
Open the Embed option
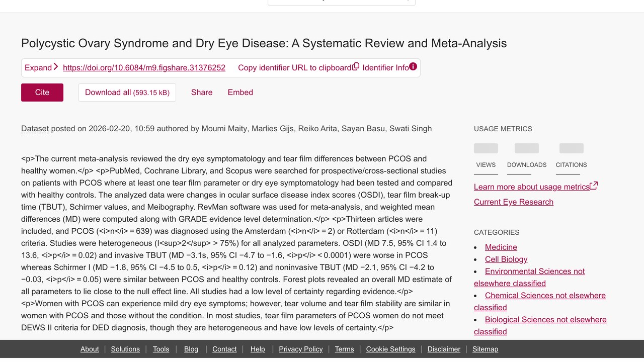(240, 93)
